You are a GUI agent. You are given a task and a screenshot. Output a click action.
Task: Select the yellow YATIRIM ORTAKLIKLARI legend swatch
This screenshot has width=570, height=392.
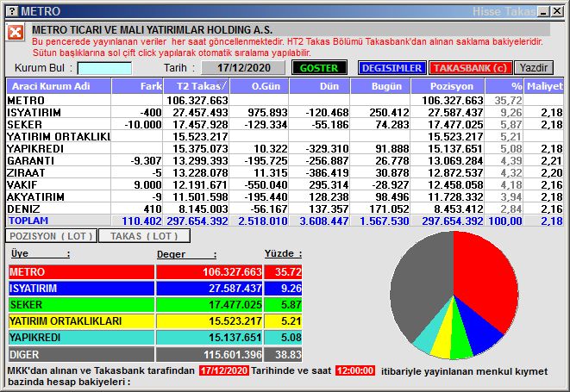[x=81, y=321]
